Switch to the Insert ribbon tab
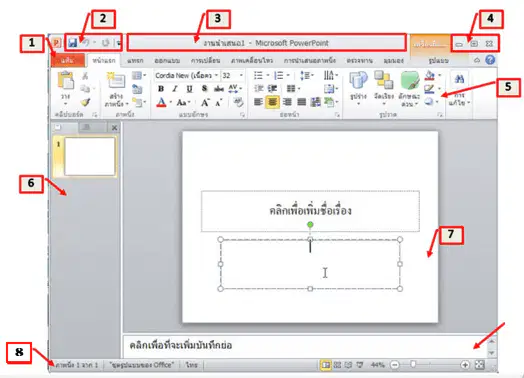 click(x=135, y=60)
